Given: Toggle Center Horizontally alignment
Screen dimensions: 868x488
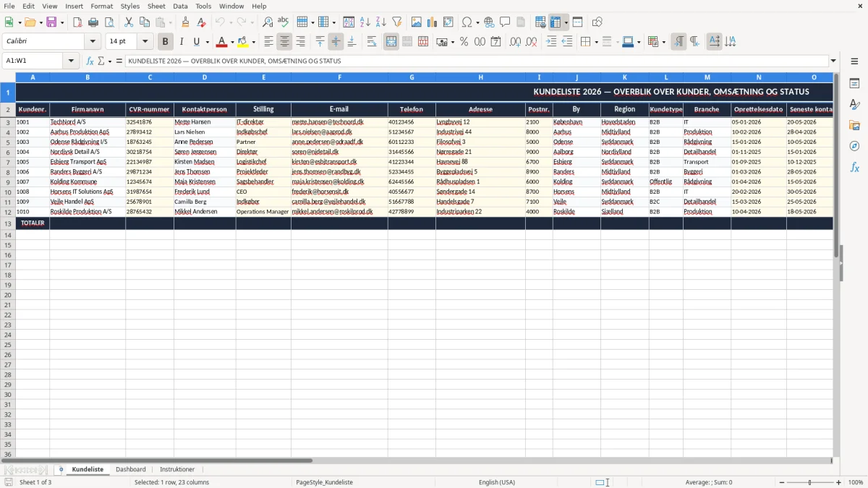Looking at the screenshot, I should coord(284,42).
